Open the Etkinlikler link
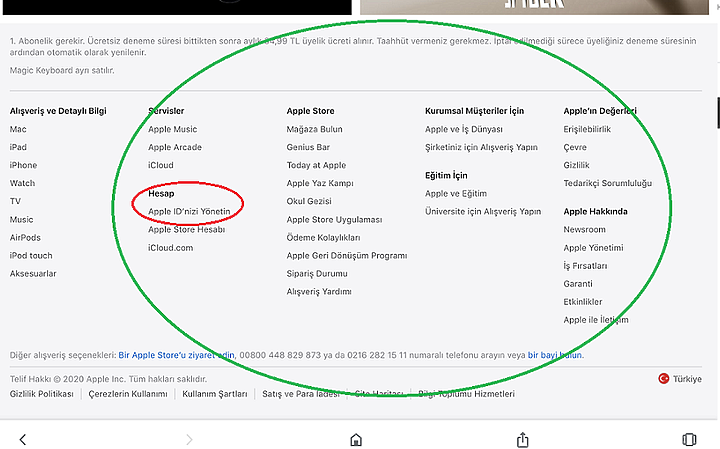 [x=582, y=301]
